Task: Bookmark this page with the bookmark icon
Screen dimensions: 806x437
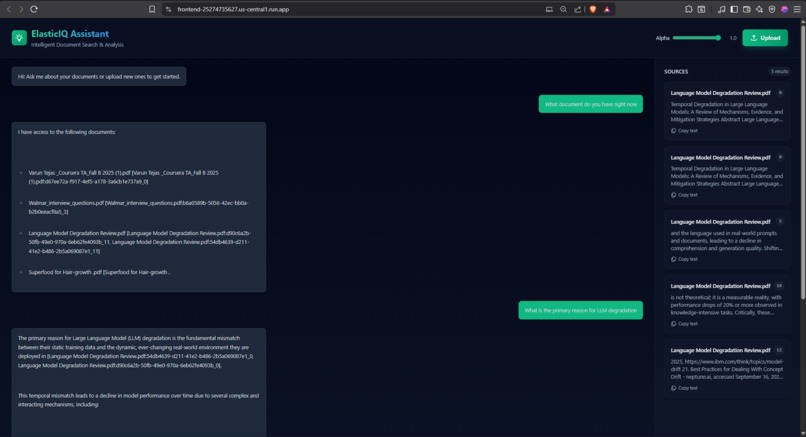Action: [x=152, y=9]
